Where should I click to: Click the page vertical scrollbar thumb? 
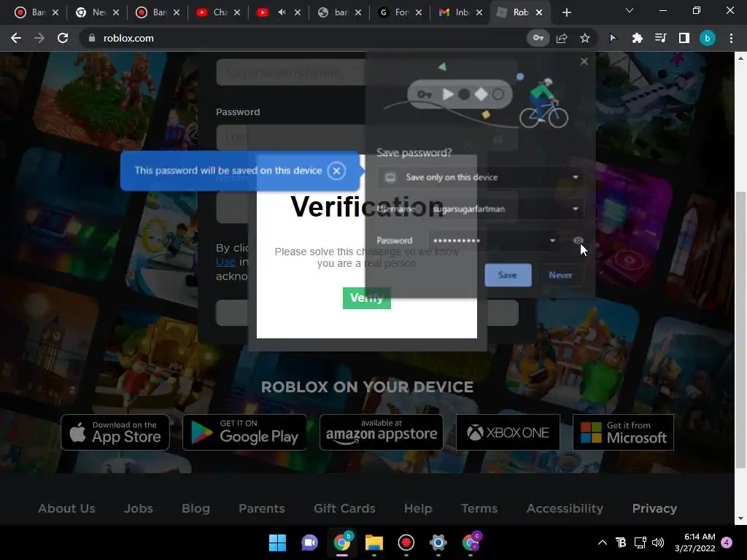pyautogui.click(x=740, y=330)
